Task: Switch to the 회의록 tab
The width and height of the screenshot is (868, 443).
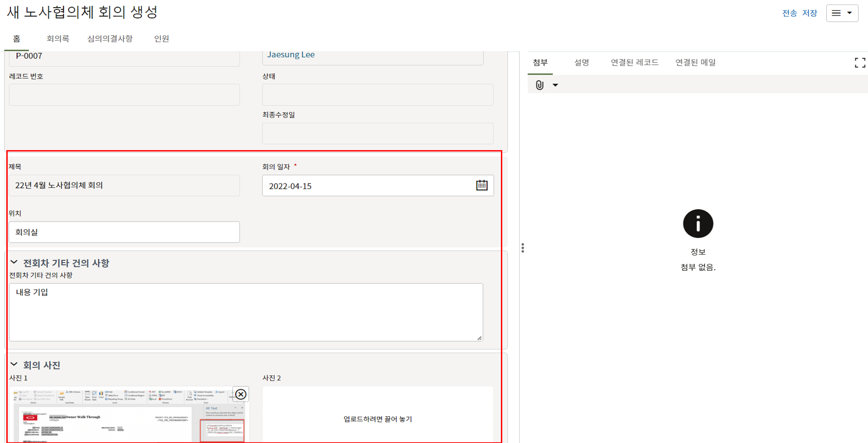Action: coord(58,39)
